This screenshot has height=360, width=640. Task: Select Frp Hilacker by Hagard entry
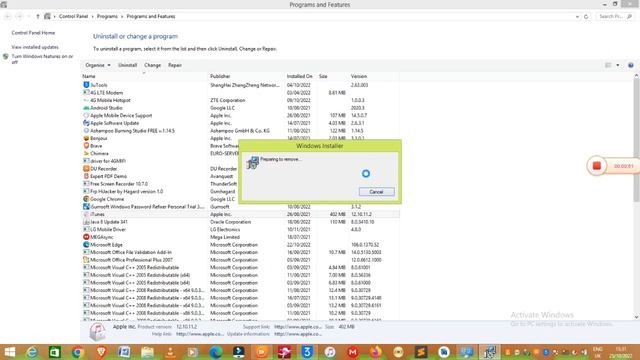pyautogui.click(x=126, y=191)
